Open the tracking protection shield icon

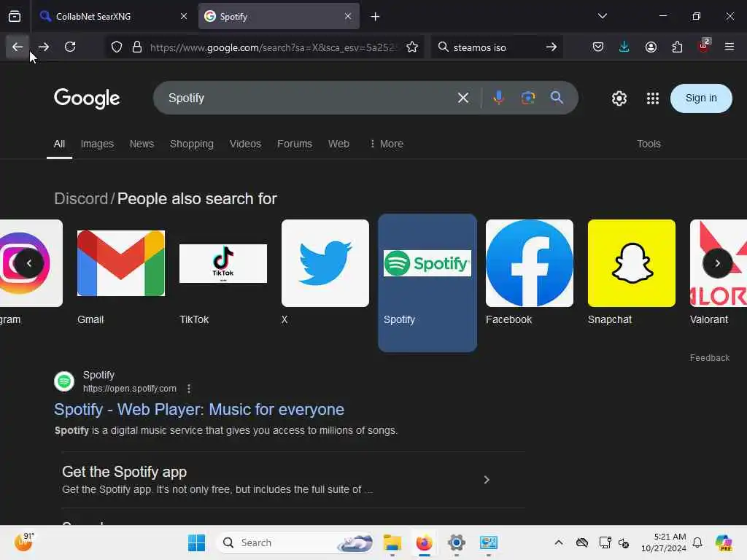[x=117, y=47]
